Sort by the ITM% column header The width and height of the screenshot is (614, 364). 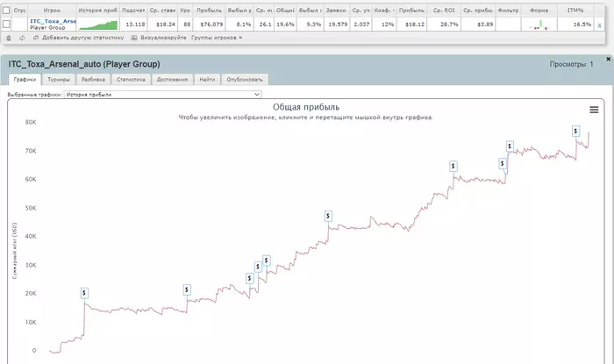575,11
